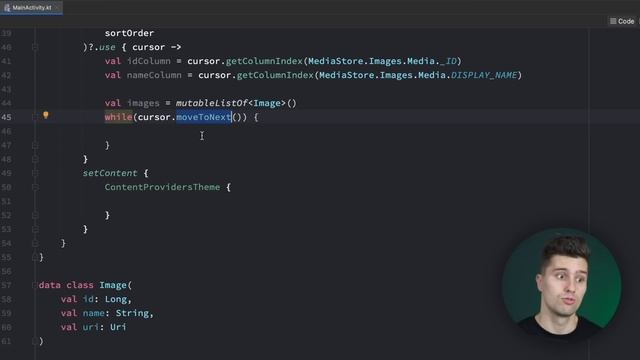
Task: Click the ContentProvidersTheme composable name
Action: tap(162, 187)
